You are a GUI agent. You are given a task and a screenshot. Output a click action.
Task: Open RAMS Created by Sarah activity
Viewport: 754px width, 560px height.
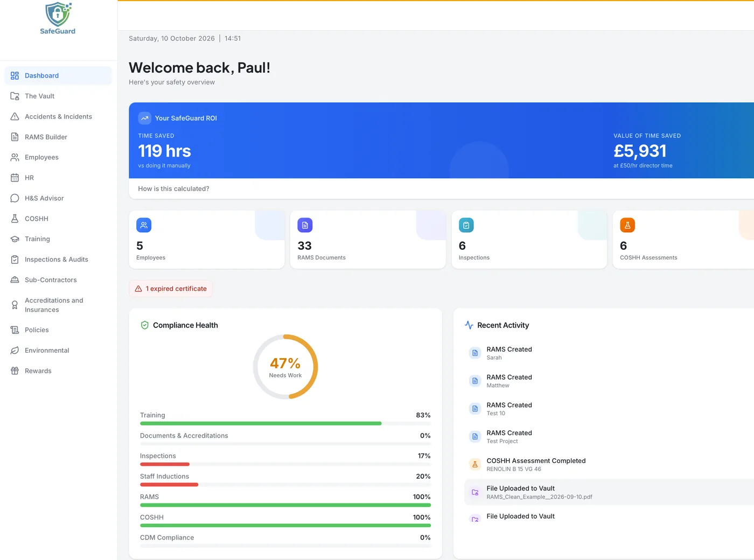609,353
